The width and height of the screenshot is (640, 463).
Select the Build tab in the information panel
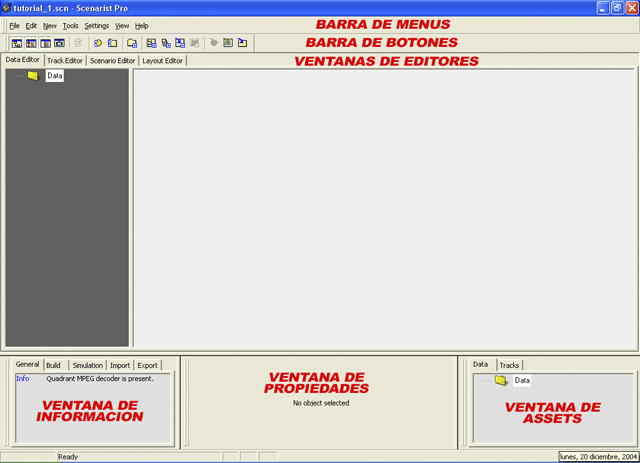pyautogui.click(x=53, y=365)
